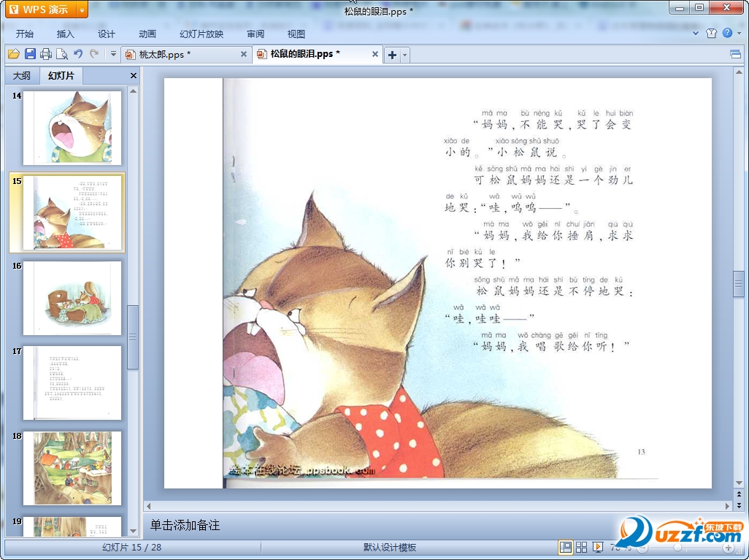This screenshot has width=749, height=560.
Task: Click main editor scroll down arrow
Action: click(739, 483)
